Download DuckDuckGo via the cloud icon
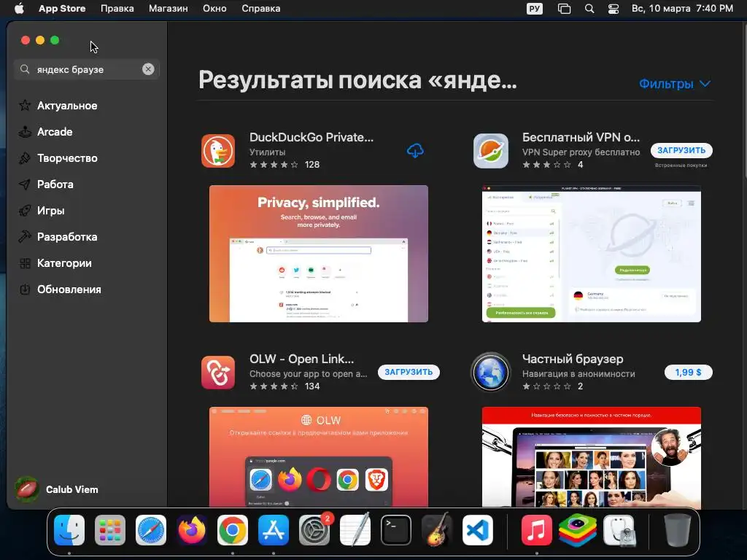747x560 pixels. coord(415,150)
